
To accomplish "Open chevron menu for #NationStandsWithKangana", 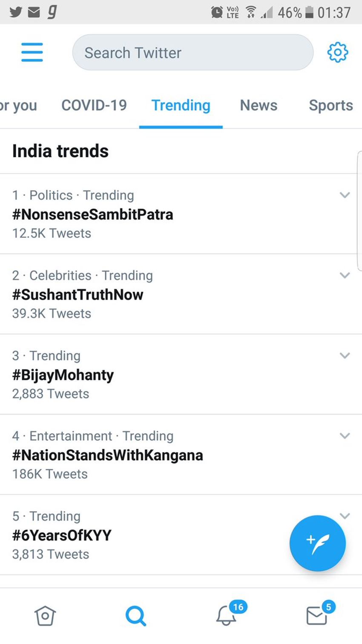I will click(345, 436).
